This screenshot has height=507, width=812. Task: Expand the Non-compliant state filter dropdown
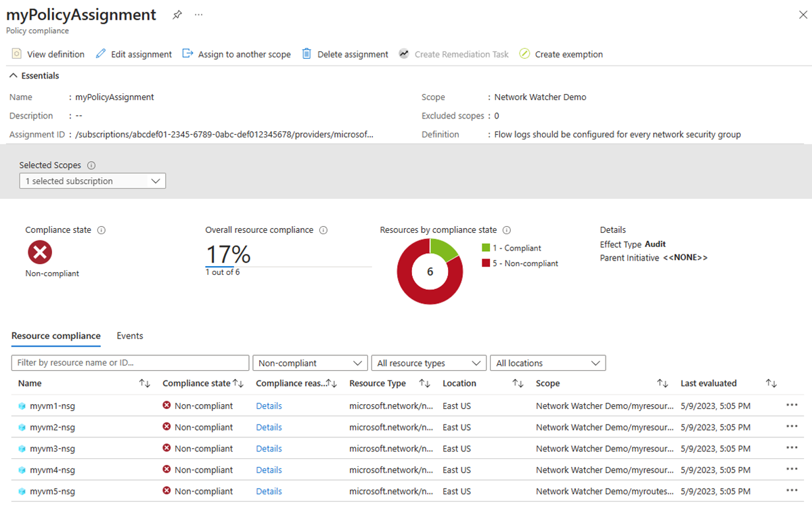310,363
